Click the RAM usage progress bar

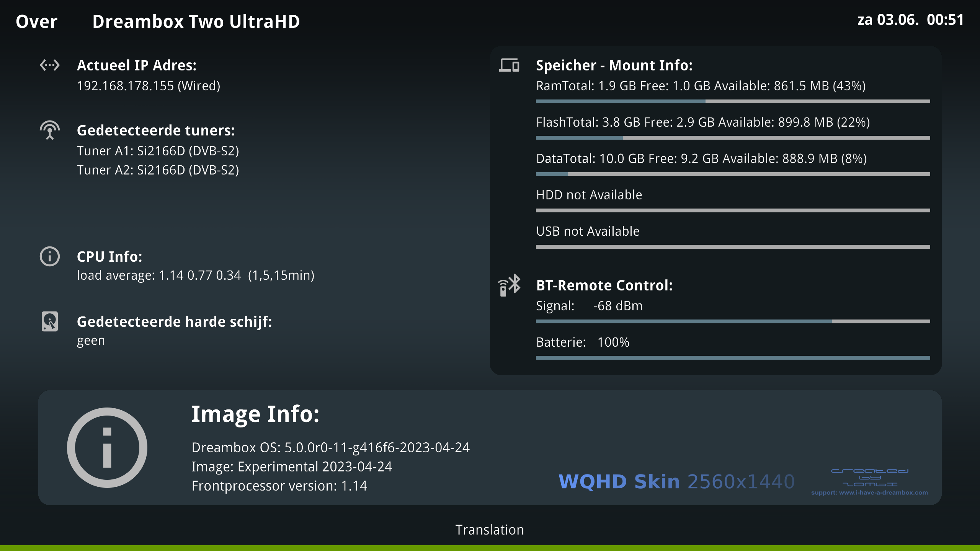(x=733, y=101)
